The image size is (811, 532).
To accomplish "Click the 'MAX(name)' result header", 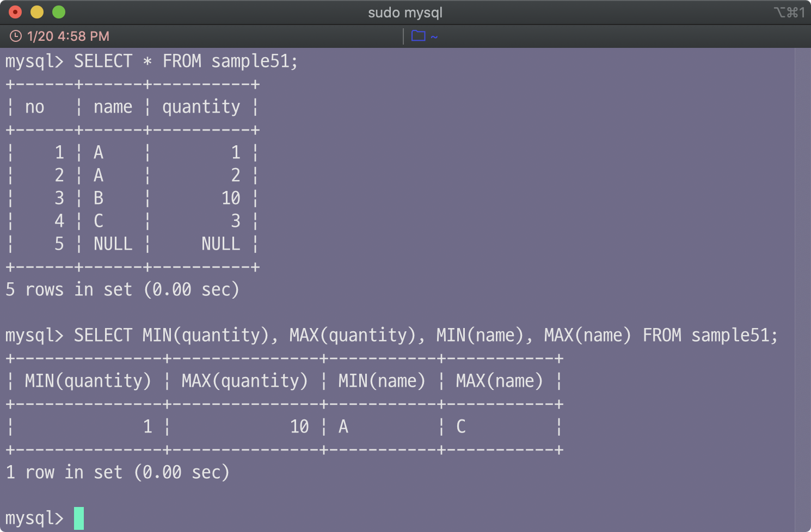I will [x=499, y=381].
